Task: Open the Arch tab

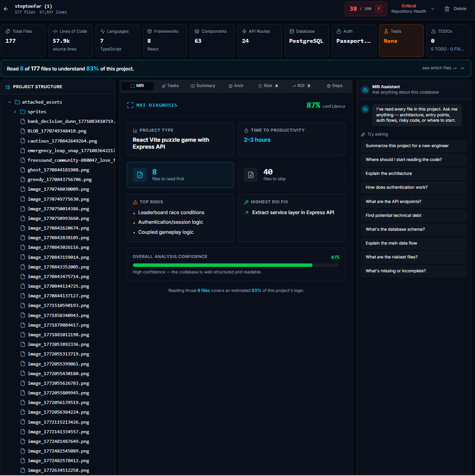Action: point(236,86)
